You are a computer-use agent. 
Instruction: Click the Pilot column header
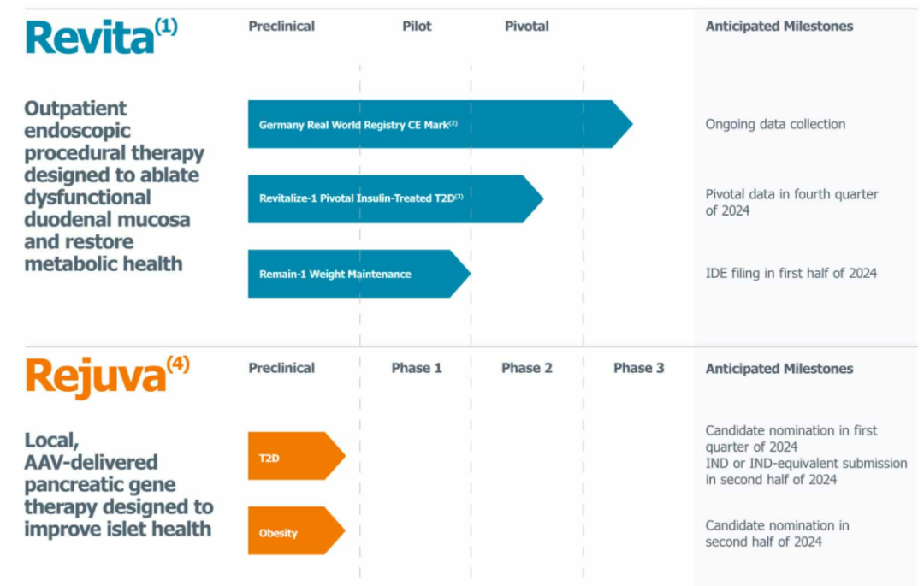coord(417,27)
